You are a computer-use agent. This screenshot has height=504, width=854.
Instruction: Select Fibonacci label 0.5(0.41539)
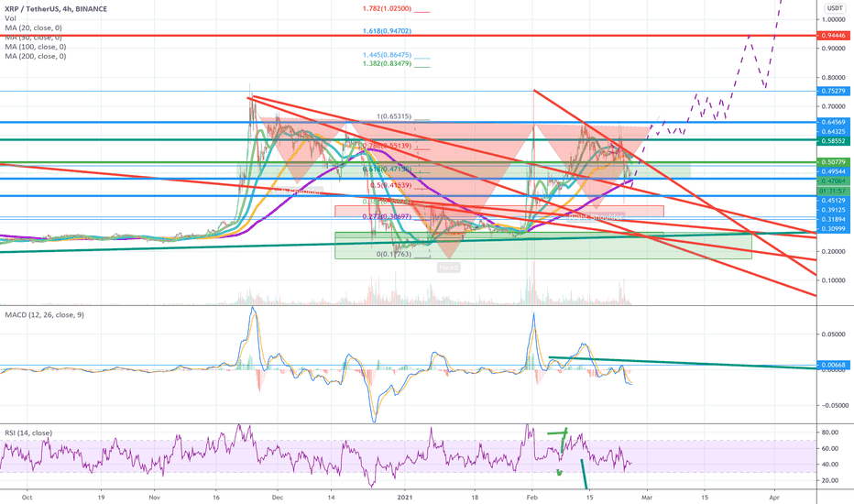(390, 185)
